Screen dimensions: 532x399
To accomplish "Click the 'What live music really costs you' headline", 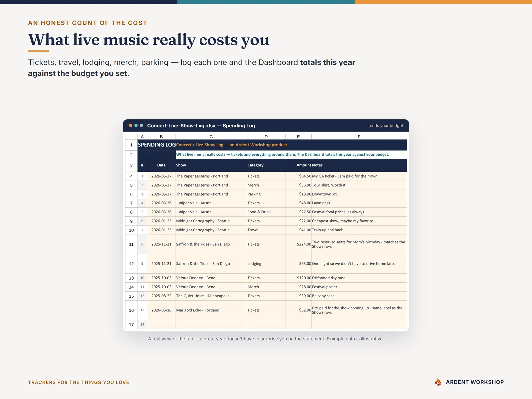I will [149, 40].
